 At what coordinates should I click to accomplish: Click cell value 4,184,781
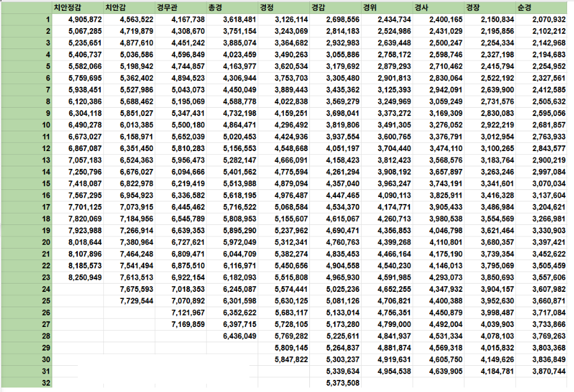pos(497,371)
